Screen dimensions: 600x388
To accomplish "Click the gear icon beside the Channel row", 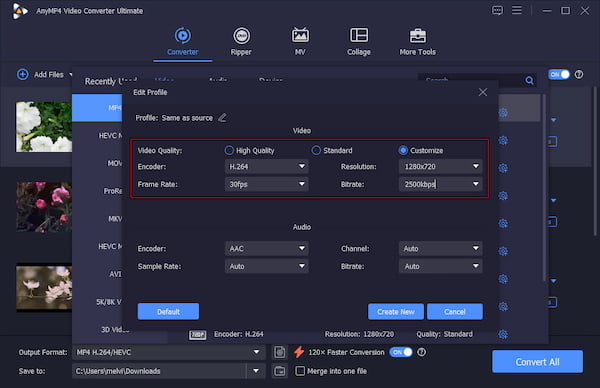I will point(503,251).
